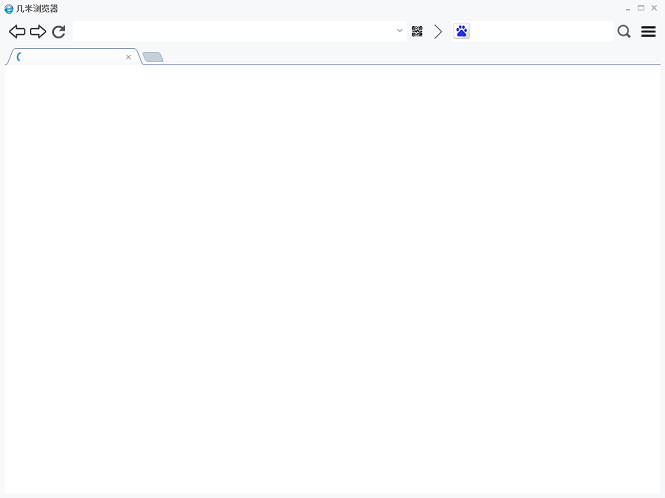Close the current tab
Viewport: 665px width, 498px height.
[x=129, y=57]
